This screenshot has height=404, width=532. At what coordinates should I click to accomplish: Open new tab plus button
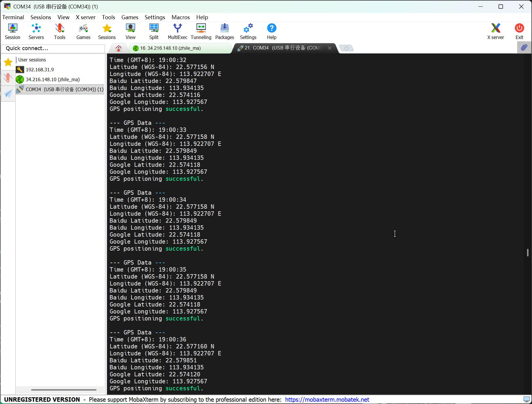click(x=347, y=48)
